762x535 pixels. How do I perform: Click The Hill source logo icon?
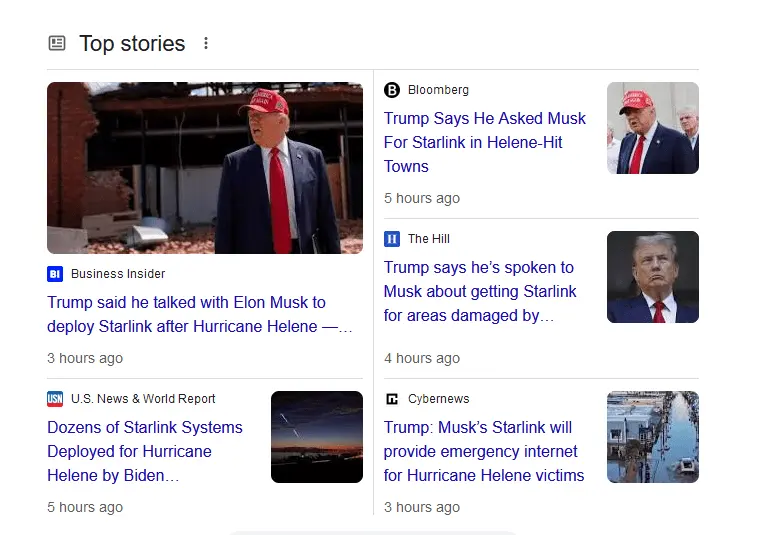pos(392,239)
